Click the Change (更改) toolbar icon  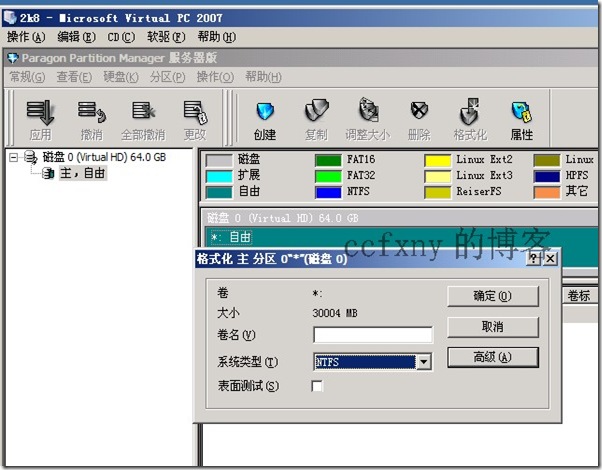[x=195, y=112]
